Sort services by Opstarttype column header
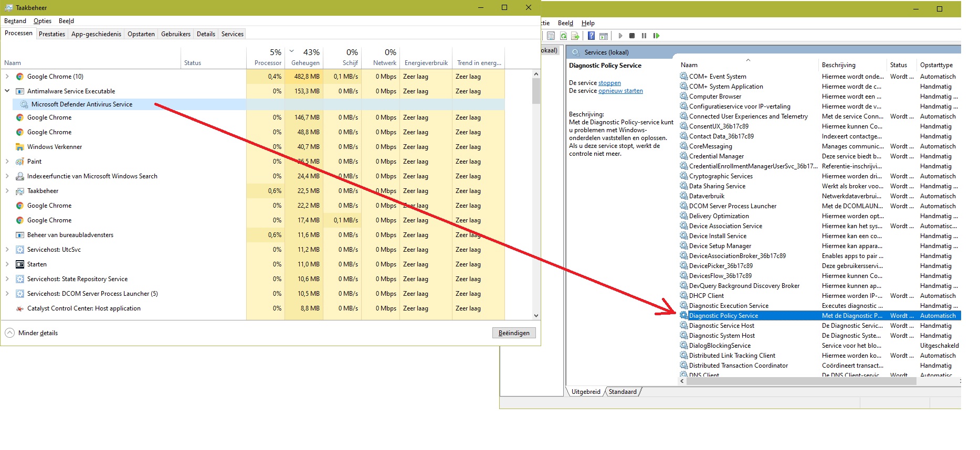 pos(939,65)
